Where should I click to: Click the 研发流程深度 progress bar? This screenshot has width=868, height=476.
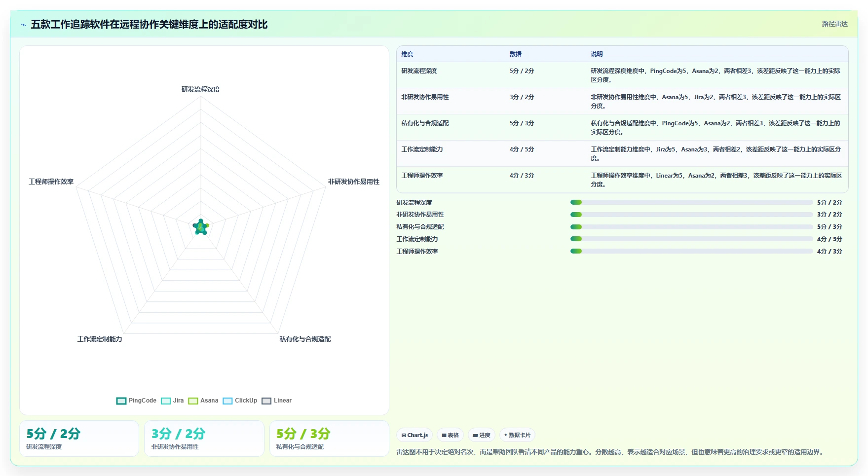[x=691, y=202]
